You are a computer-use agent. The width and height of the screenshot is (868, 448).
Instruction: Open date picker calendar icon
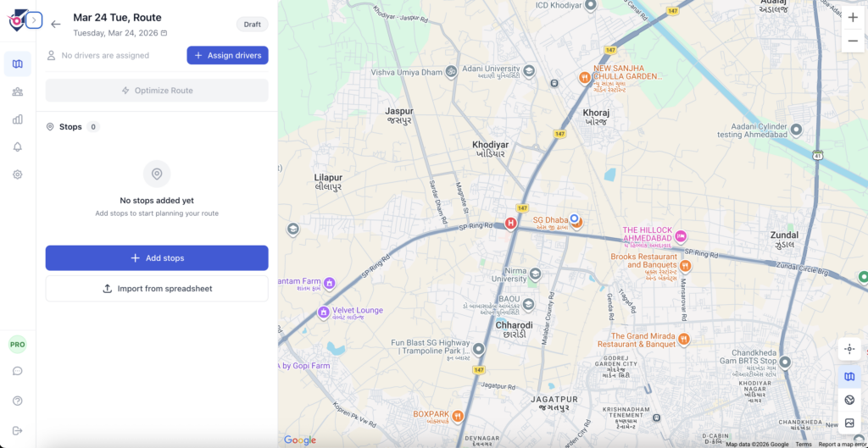pos(164,33)
